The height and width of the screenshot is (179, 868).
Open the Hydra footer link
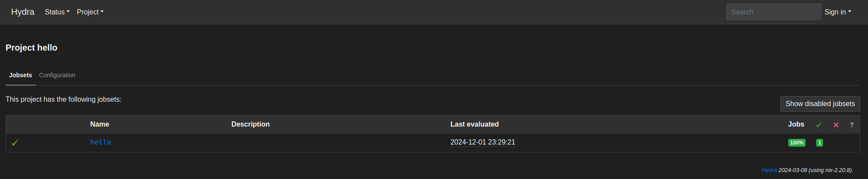(769, 170)
